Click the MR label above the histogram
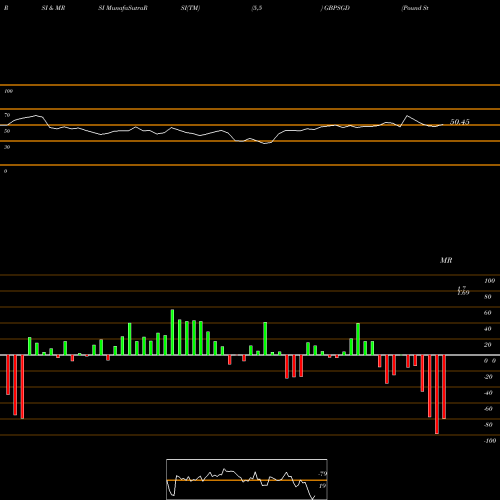500x500 pixels. click(x=446, y=260)
